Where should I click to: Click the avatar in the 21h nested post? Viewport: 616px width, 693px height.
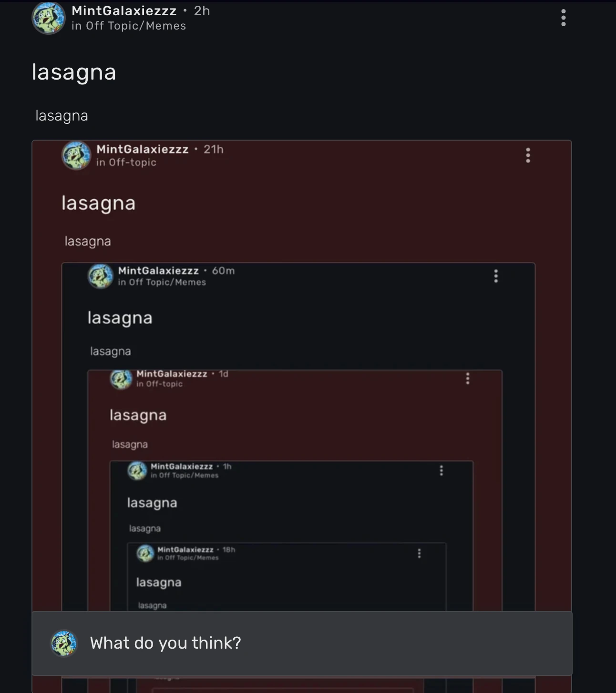tap(76, 155)
